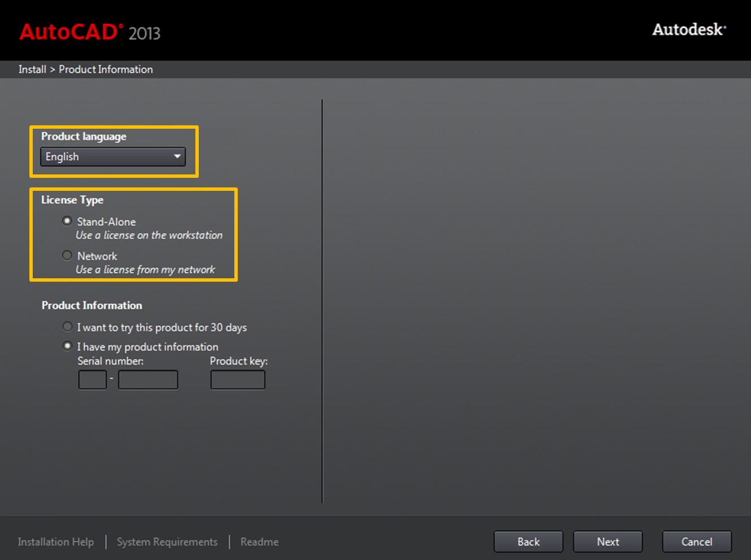Click the first Serial number box

point(93,380)
